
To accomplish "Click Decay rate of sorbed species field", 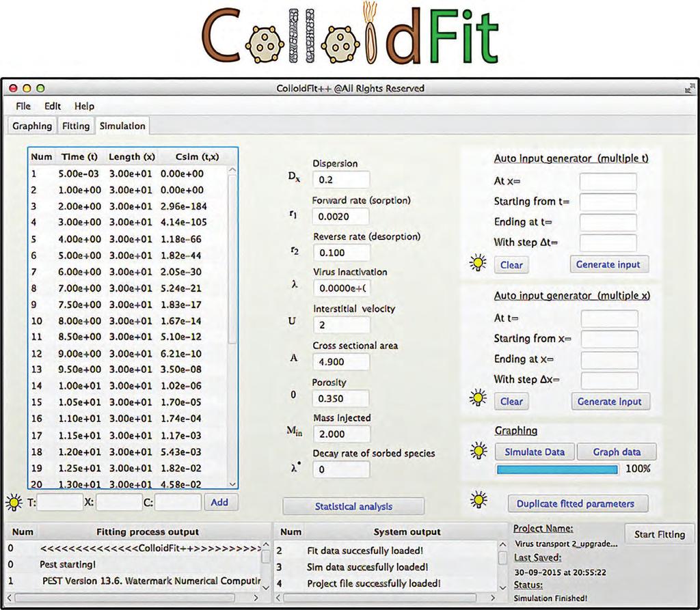I will click(x=341, y=469).
